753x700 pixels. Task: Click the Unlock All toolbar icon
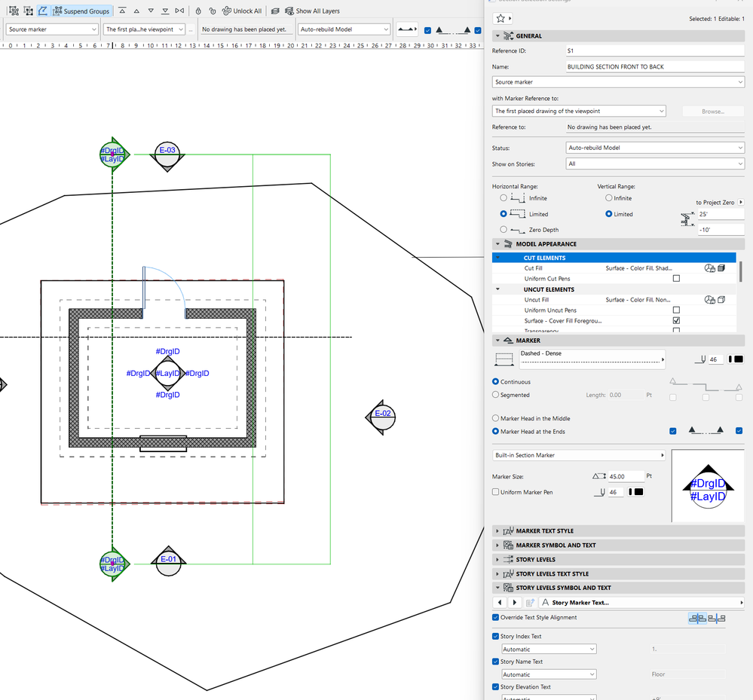point(227,11)
